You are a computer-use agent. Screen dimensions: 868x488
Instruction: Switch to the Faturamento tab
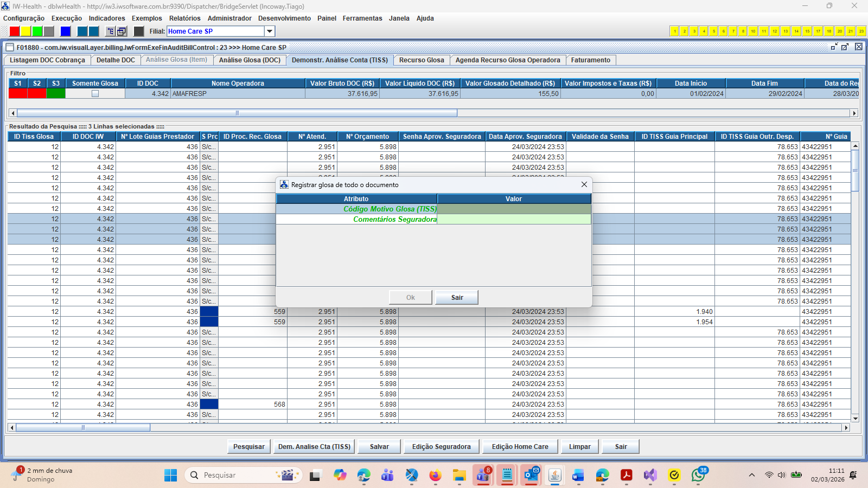[590, 60]
